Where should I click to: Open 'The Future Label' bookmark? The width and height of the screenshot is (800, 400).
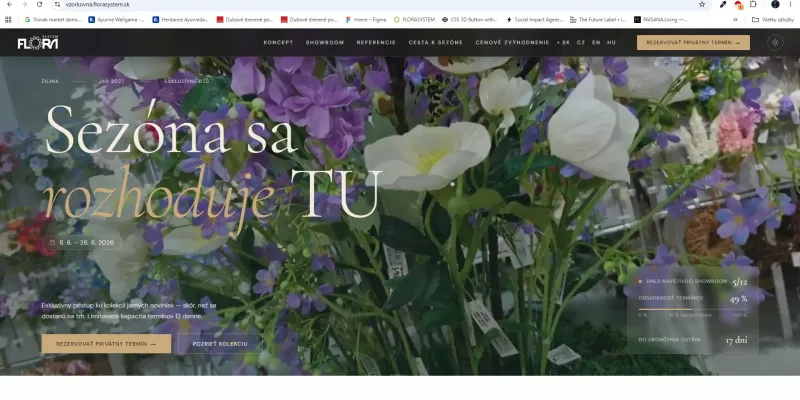pos(598,19)
